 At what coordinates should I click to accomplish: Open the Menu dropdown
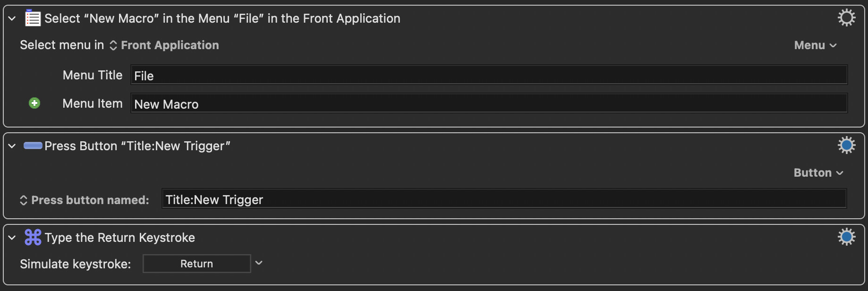point(815,45)
